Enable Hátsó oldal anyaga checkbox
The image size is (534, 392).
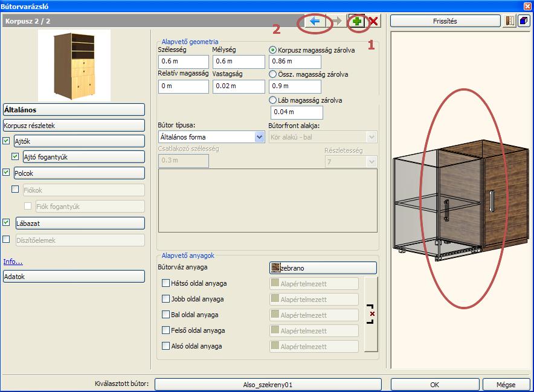pos(166,283)
